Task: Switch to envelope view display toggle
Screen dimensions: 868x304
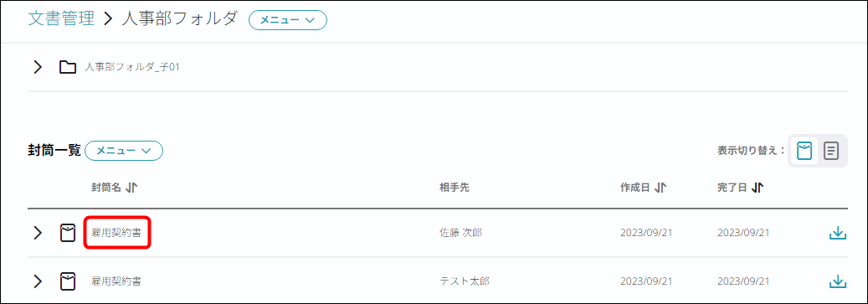Action: coord(804,150)
